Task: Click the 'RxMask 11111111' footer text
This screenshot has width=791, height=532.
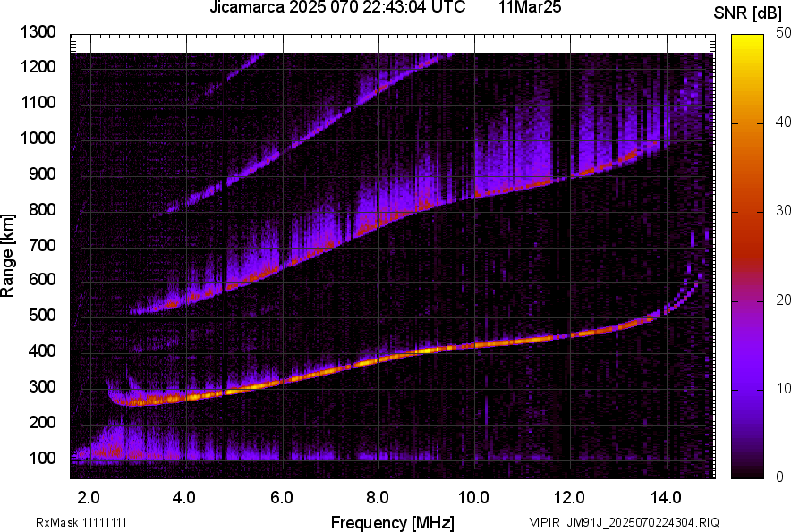Action: (81, 522)
